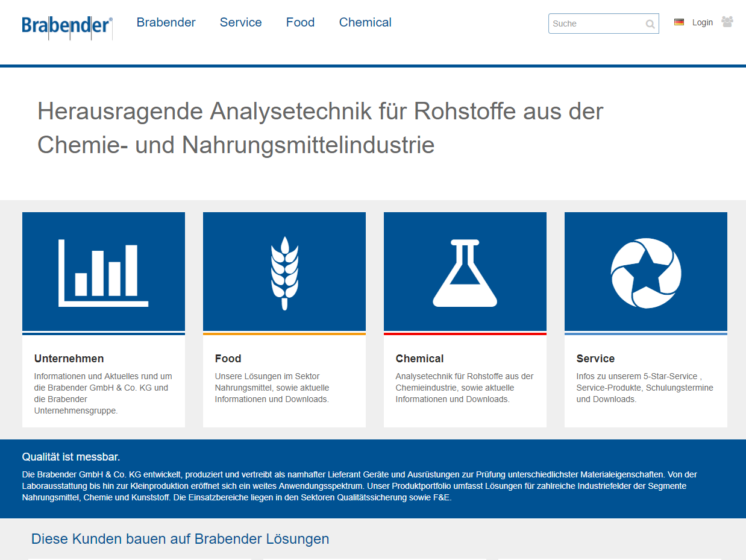
Task: Click the flask Chemical icon
Action: (465, 272)
